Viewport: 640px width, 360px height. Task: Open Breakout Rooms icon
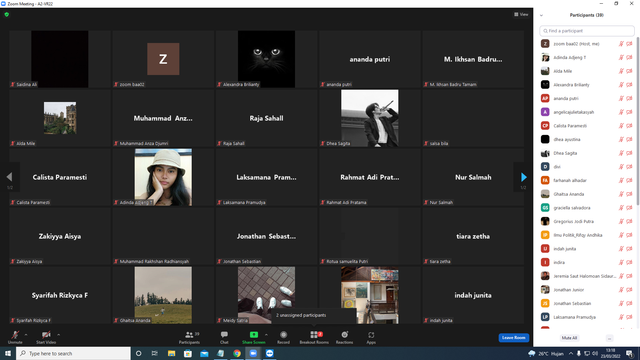click(x=314, y=335)
